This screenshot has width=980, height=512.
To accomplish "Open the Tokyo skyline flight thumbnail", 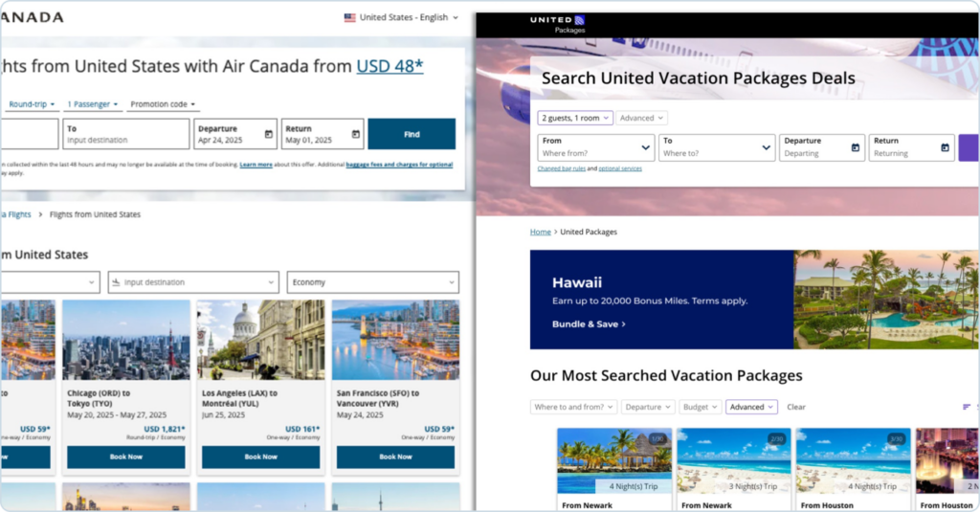I will tap(125, 340).
